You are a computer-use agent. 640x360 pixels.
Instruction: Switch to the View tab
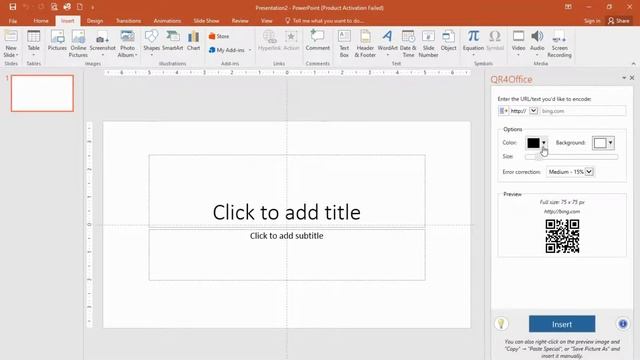267,21
